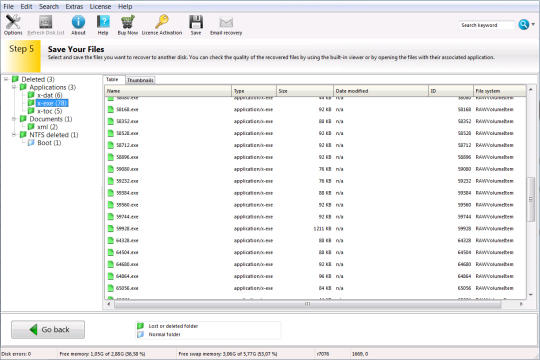
Task: Click the blue Boot folder icon
Action: [31, 143]
